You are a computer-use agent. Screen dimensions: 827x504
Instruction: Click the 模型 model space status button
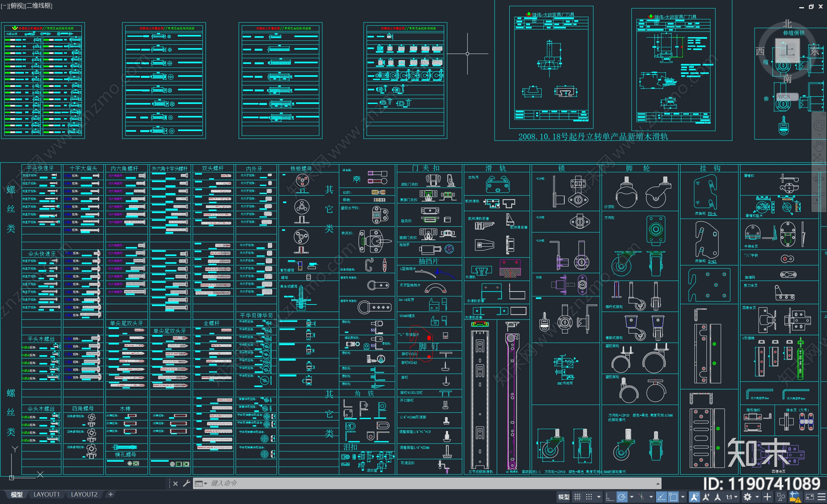point(563,497)
